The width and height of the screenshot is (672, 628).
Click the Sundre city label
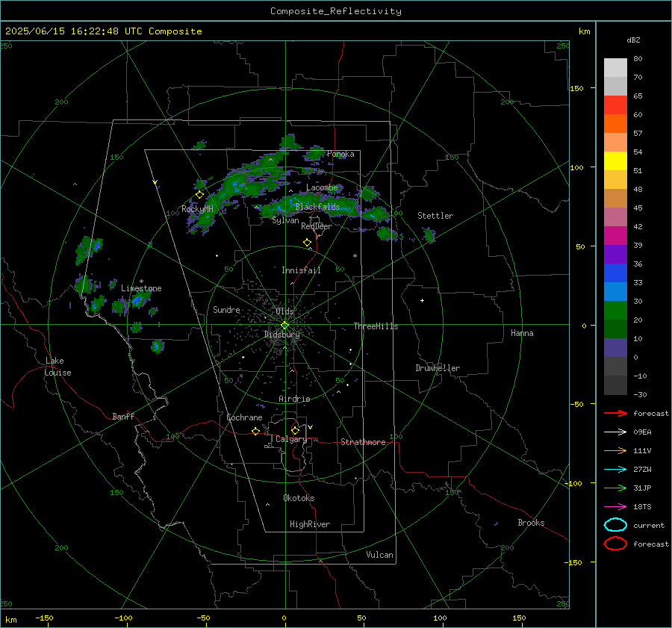pos(226,310)
